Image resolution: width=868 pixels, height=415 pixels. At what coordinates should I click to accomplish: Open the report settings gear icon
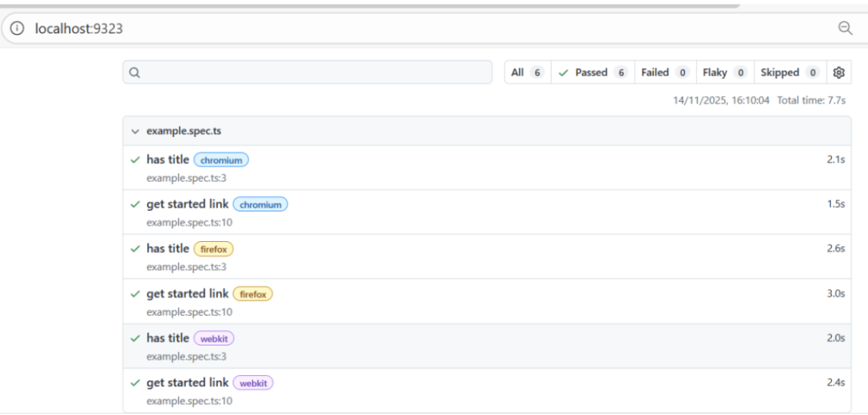point(839,72)
